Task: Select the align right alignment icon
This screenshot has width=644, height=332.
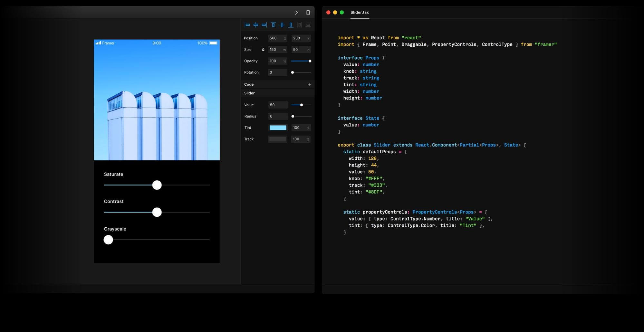Action: pyautogui.click(x=264, y=24)
